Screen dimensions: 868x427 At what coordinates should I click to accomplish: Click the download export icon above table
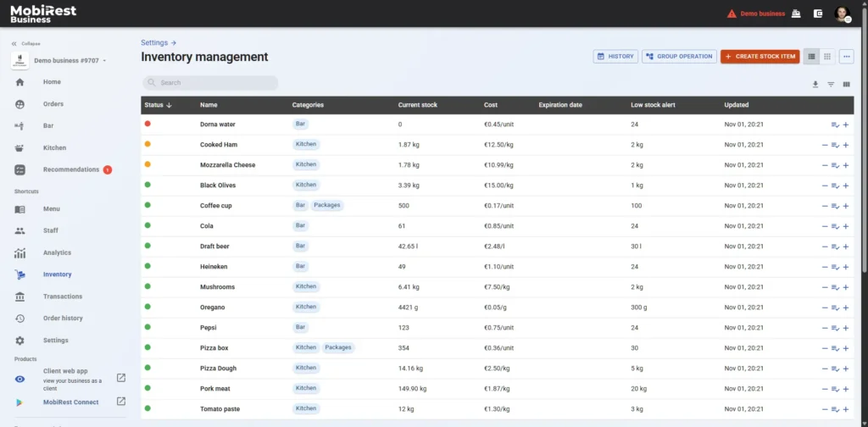point(815,84)
